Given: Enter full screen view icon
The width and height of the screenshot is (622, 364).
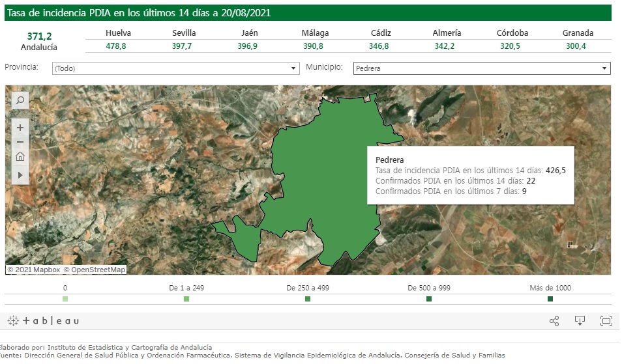Looking at the screenshot, I should click(x=606, y=321).
